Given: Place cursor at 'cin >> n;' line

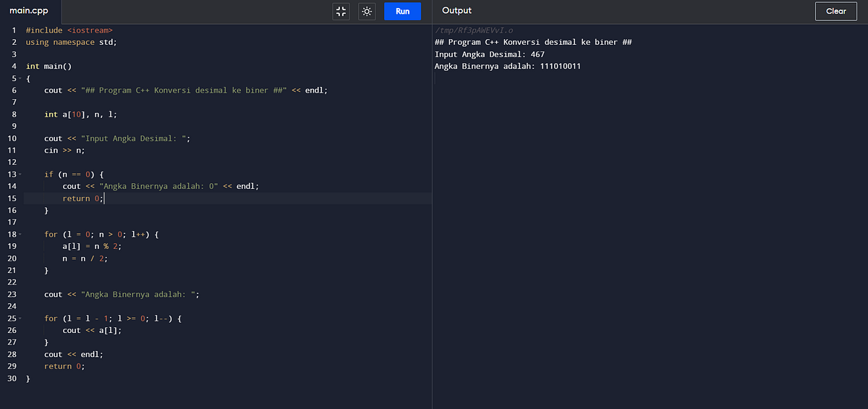Looking at the screenshot, I should pyautogui.click(x=64, y=151).
